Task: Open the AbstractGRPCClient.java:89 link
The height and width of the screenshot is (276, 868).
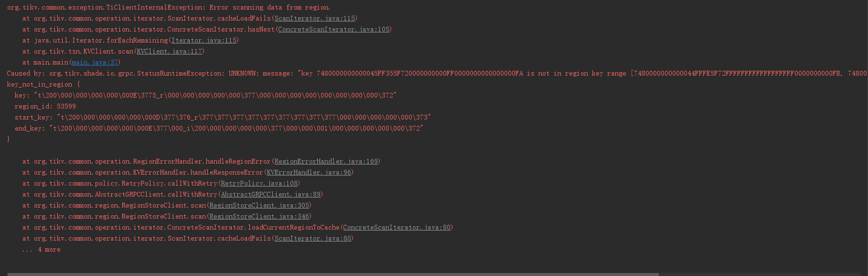Action: (x=270, y=194)
